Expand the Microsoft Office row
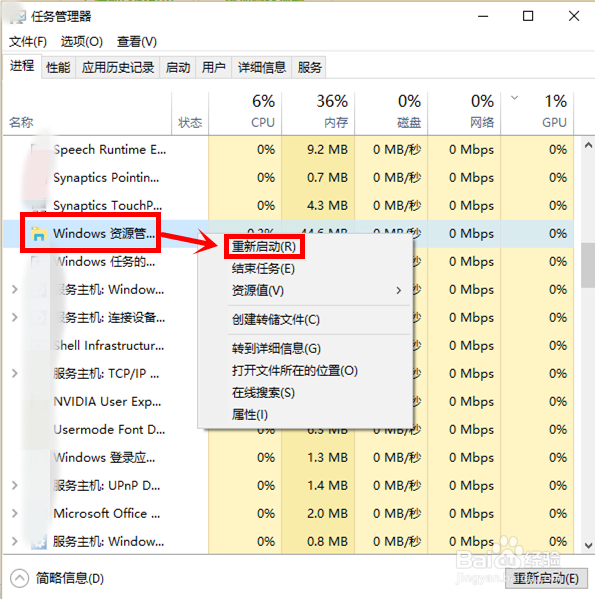Image resolution: width=595 pixels, height=599 pixels. [x=15, y=513]
